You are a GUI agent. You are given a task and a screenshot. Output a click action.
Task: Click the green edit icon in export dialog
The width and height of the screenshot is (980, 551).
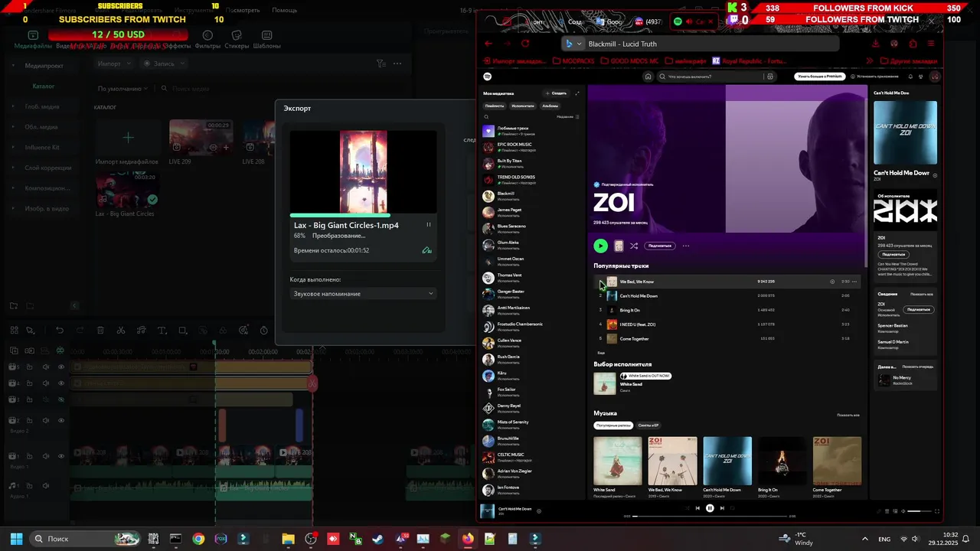(426, 250)
